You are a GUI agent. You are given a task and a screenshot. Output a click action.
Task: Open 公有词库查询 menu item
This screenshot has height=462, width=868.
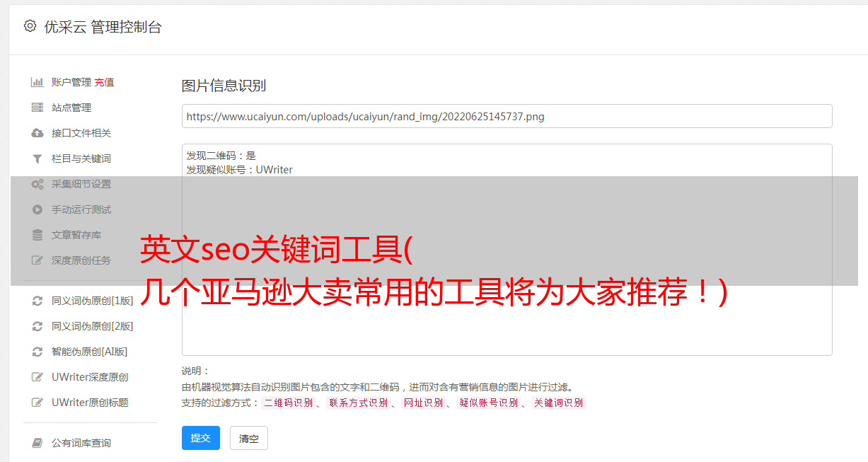(81, 443)
